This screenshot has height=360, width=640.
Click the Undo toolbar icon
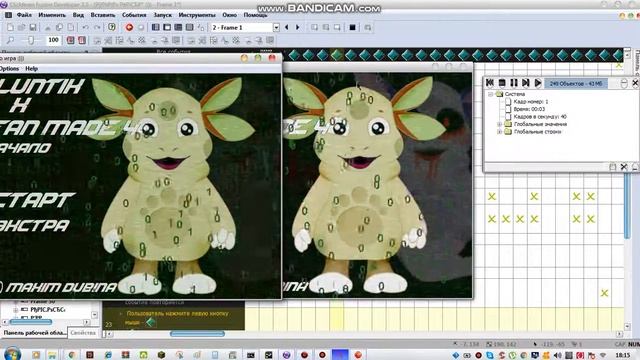[85, 27]
